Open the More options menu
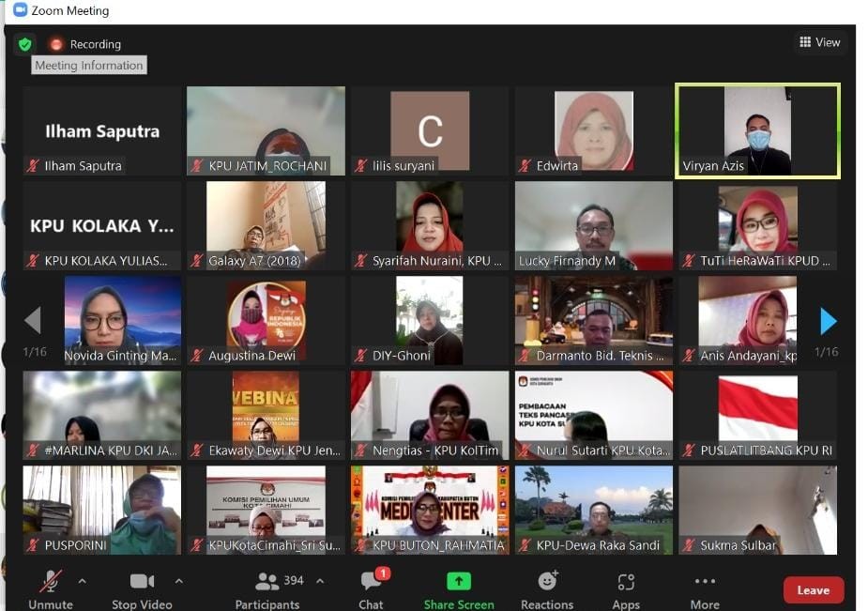Viewport: 868px width, 611px height. [x=705, y=582]
